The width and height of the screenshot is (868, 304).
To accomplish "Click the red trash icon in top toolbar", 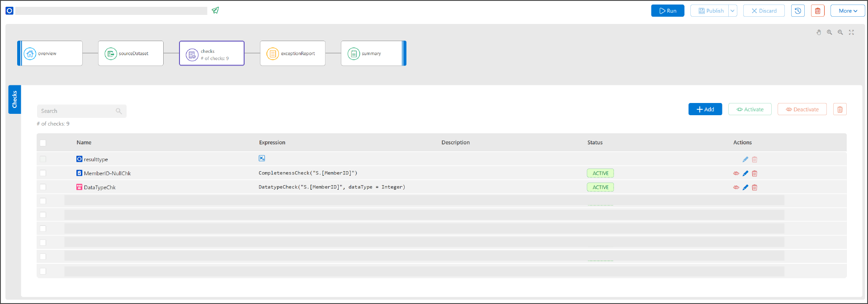I will coord(817,11).
